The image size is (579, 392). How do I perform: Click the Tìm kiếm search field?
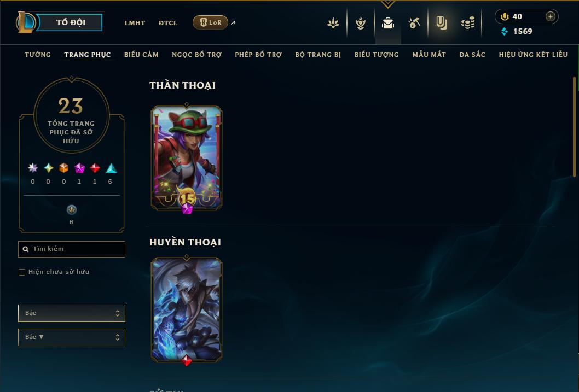pos(72,249)
